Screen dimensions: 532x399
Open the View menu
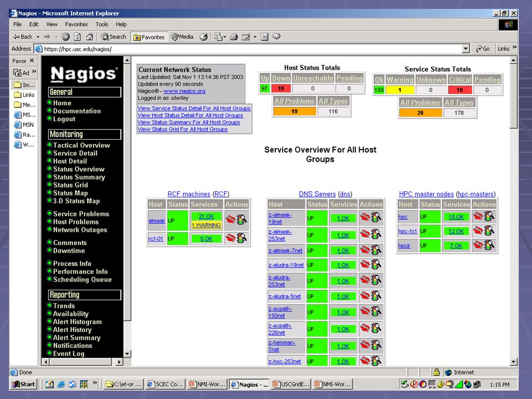click(x=52, y=24)
